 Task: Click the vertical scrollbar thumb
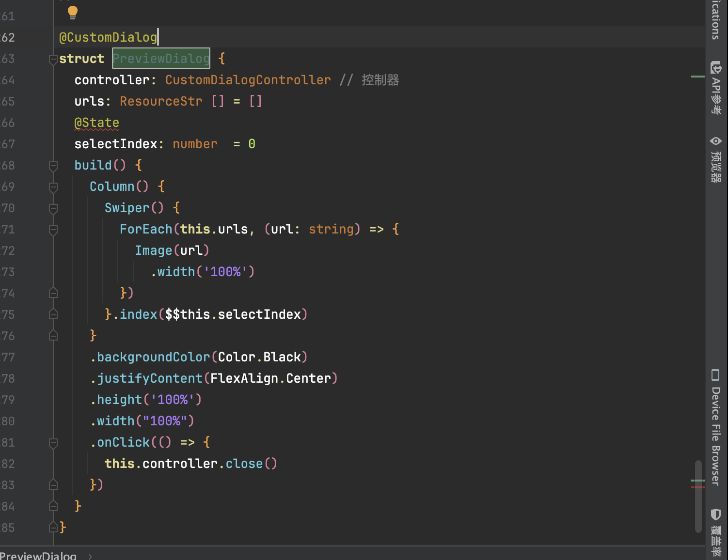tap(698, 497)
